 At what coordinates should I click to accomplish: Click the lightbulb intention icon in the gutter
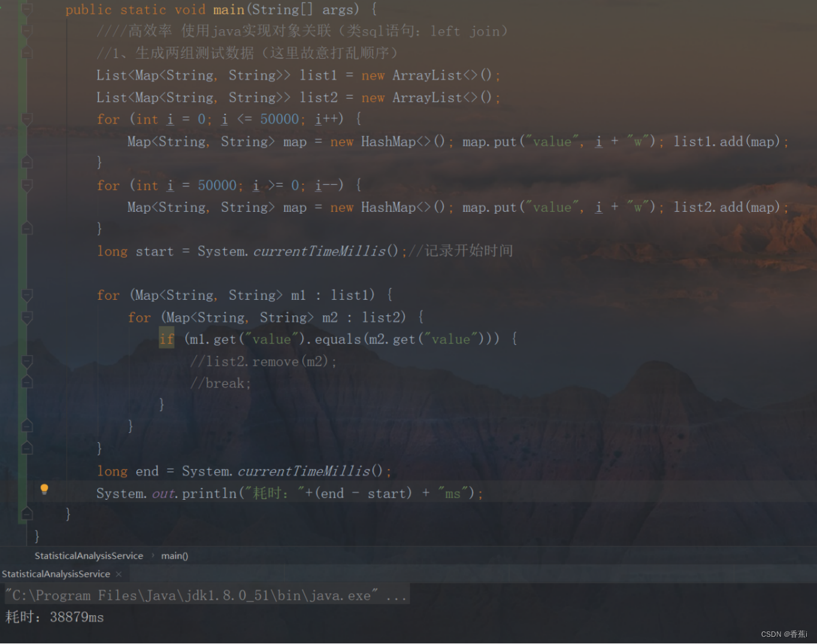[x=44, y=490]
